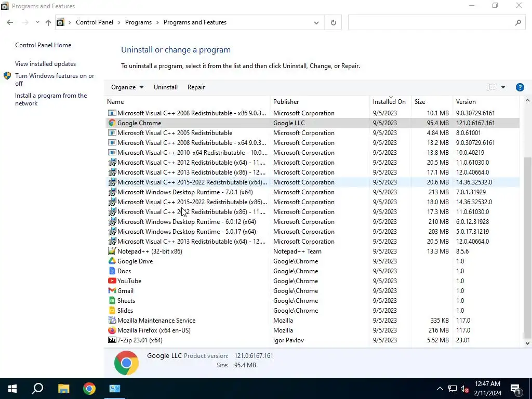
Task: Click the large Chrome logo in details pane
Action: click(x=126, y=363)
